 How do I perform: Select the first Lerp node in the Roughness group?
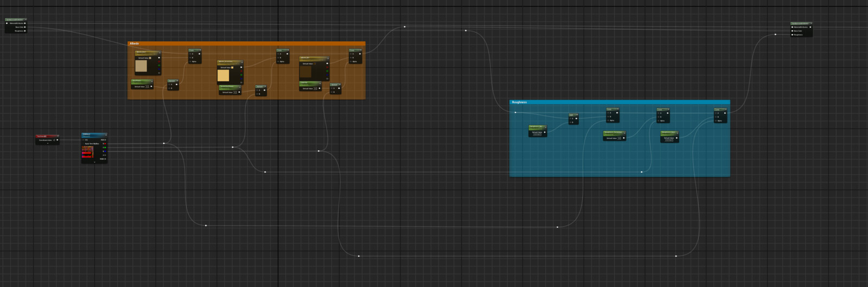coord(612,116)
